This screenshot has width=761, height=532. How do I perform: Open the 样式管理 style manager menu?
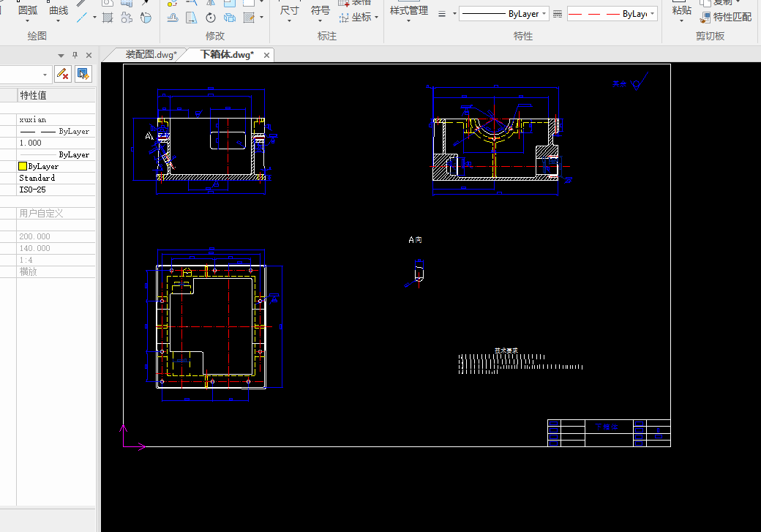click(x=408, y=12)
